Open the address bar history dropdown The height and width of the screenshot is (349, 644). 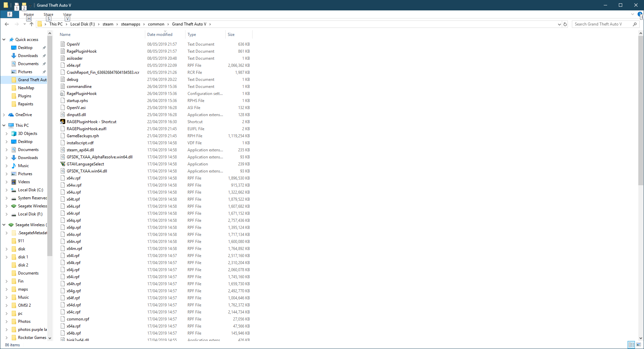559,24
